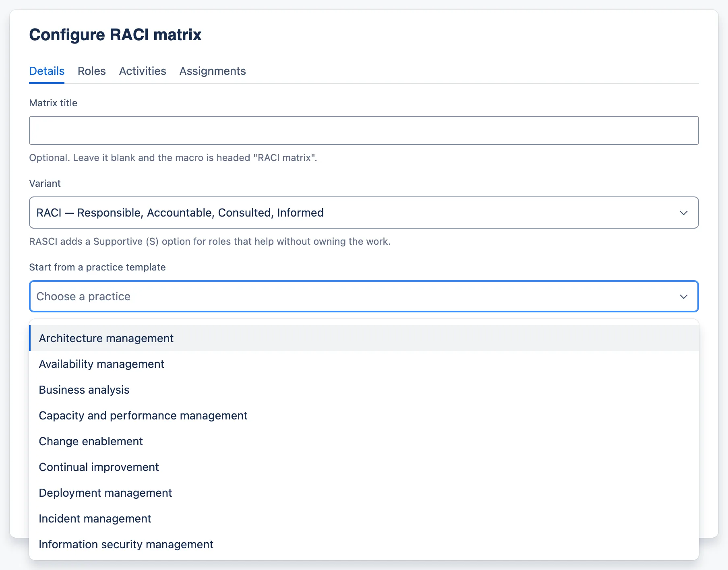Select Capacity and performance management
Viewport: 728px width, 570px height.
coord(364,415)
